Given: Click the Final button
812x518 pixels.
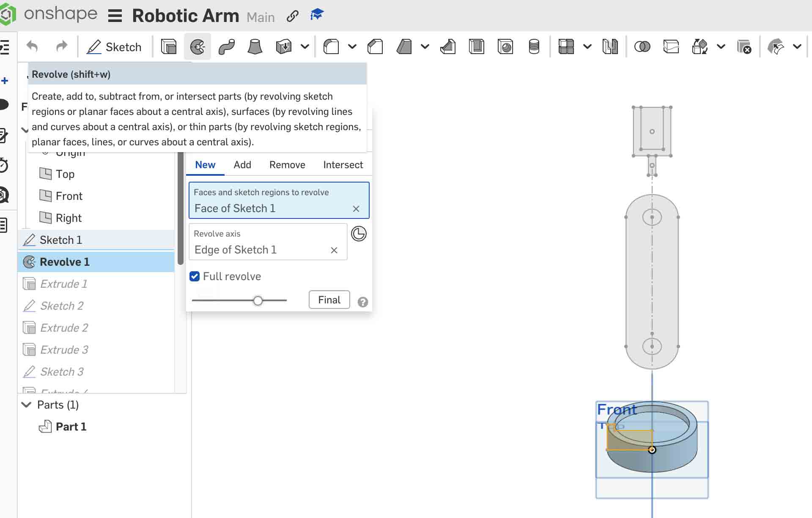Looking at the screenshot, I should click(x=329, y=300).
